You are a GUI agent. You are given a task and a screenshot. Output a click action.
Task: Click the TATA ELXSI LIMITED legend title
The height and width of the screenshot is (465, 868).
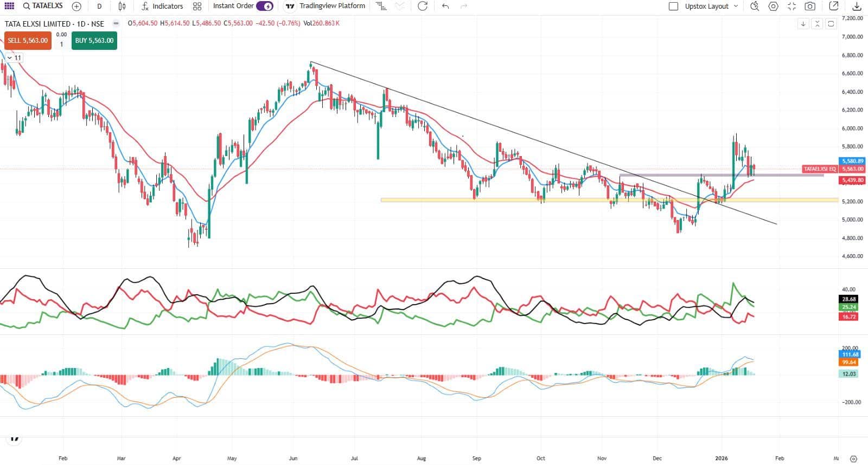click(x=37, y=24)
